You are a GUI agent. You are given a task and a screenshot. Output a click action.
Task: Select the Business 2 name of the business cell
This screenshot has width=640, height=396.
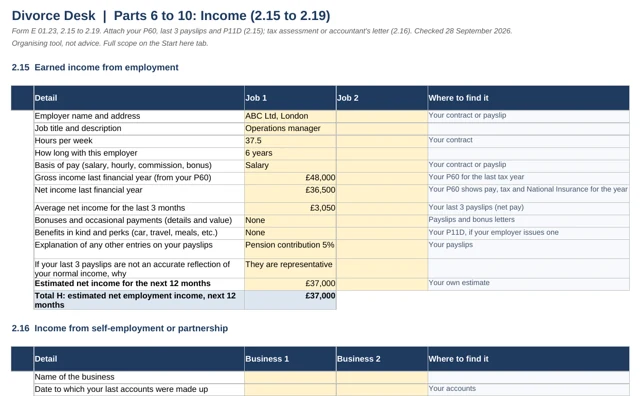click(382, 377)
